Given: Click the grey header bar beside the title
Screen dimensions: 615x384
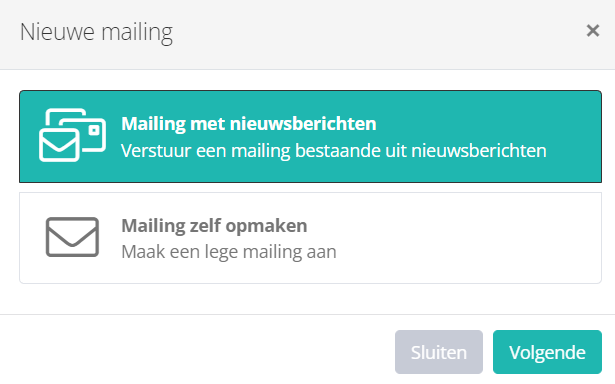Looking at the screenshot, I should [377, 32].
